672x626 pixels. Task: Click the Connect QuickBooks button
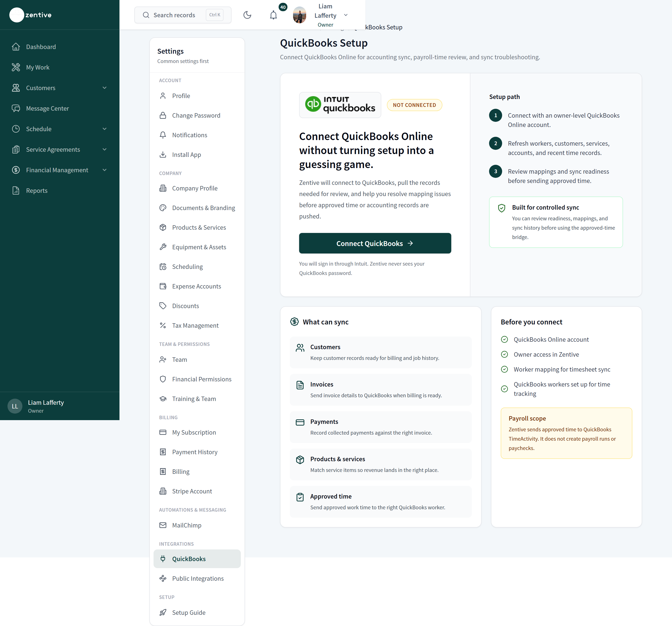(x=375, y=243)
